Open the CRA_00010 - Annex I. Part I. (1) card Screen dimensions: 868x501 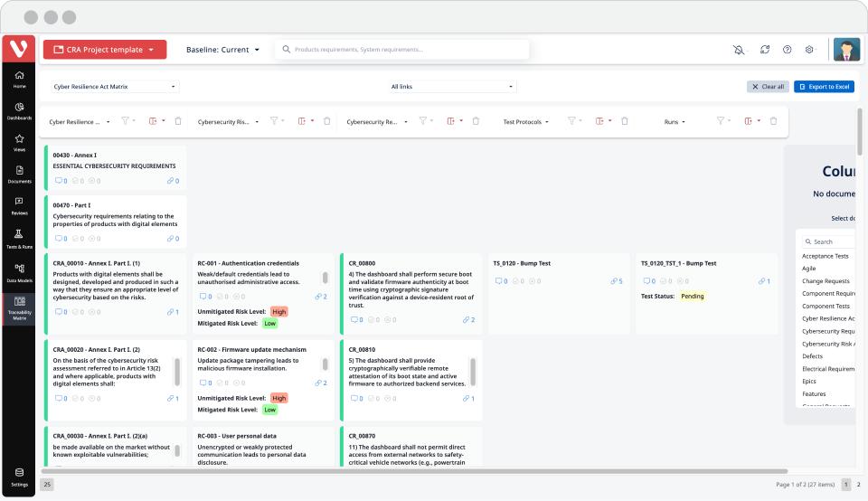[x=116, y=294]
